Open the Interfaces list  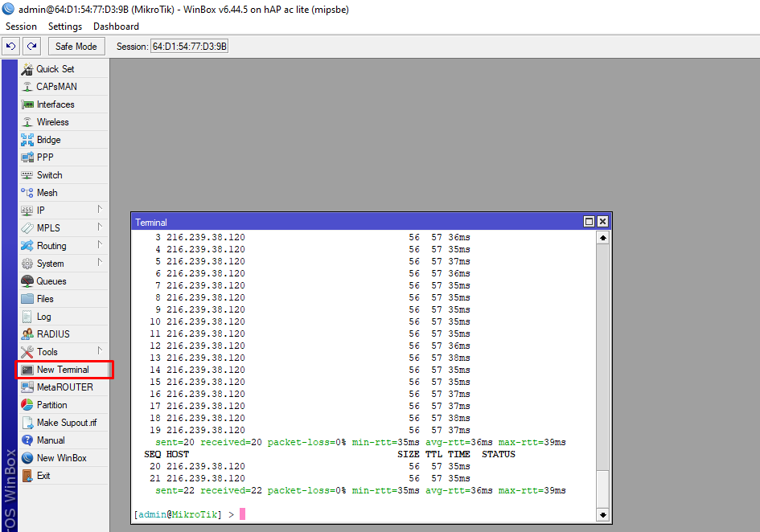pyautogui.click(x=55, y=104)
